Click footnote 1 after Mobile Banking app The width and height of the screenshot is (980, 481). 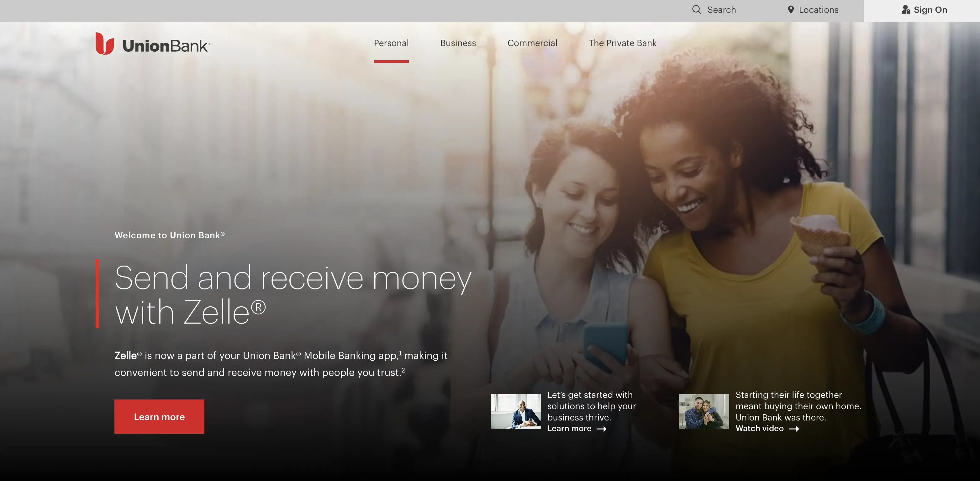coord(400,353)
